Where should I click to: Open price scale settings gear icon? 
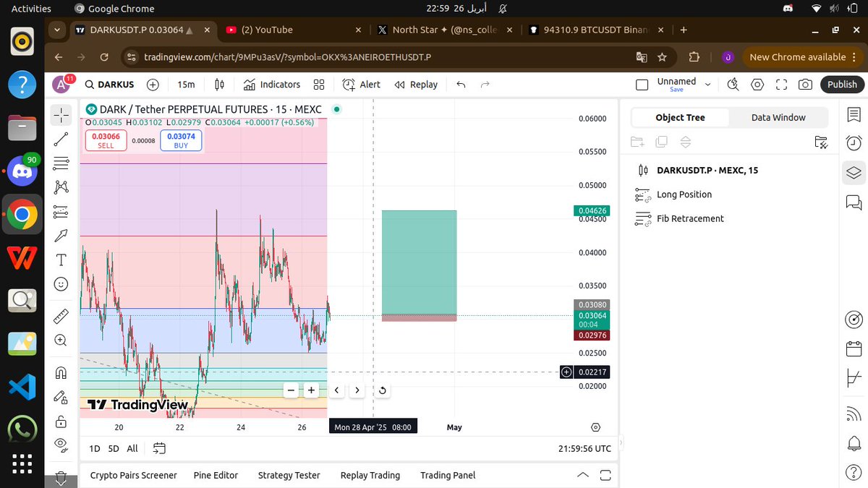click(x=595, y=427)
